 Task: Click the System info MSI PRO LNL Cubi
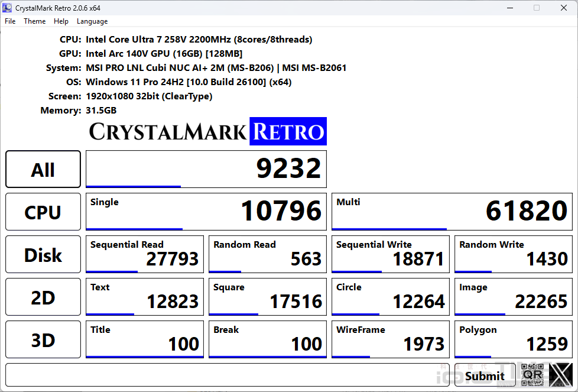(216, 68)
